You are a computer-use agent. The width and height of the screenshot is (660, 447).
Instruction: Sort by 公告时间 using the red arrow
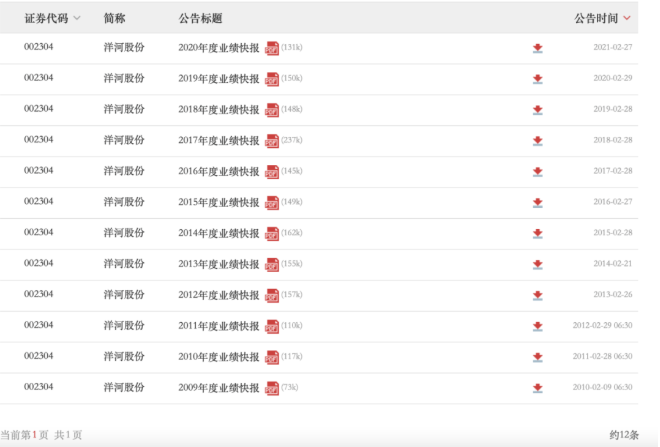click(627, 18)
